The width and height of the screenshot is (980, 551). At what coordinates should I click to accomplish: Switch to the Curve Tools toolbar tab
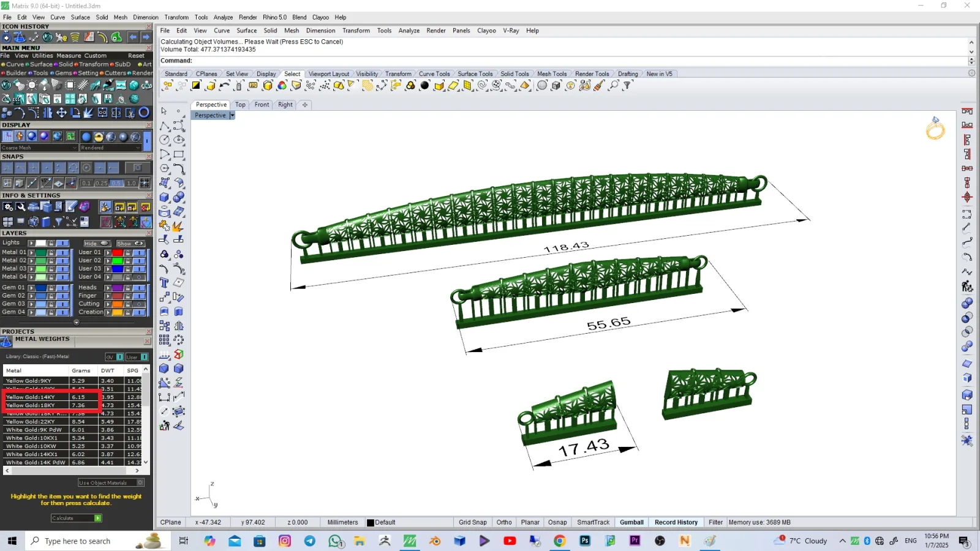tap(434, 74)
